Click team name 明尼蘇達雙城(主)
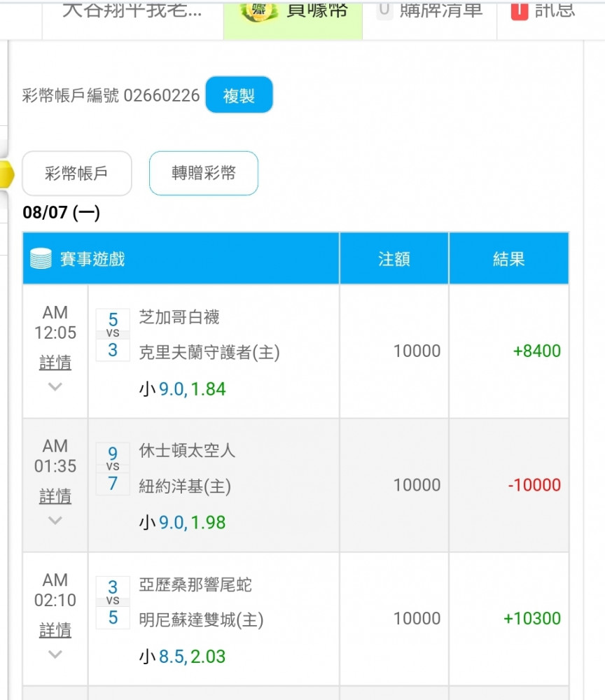 pos(202,619)
